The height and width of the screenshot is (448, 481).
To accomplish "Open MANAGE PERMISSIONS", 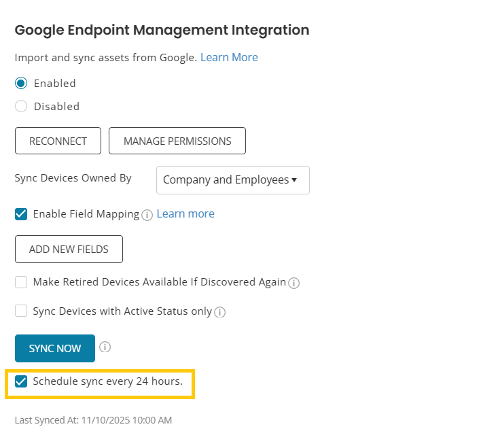I will (177, 141).
